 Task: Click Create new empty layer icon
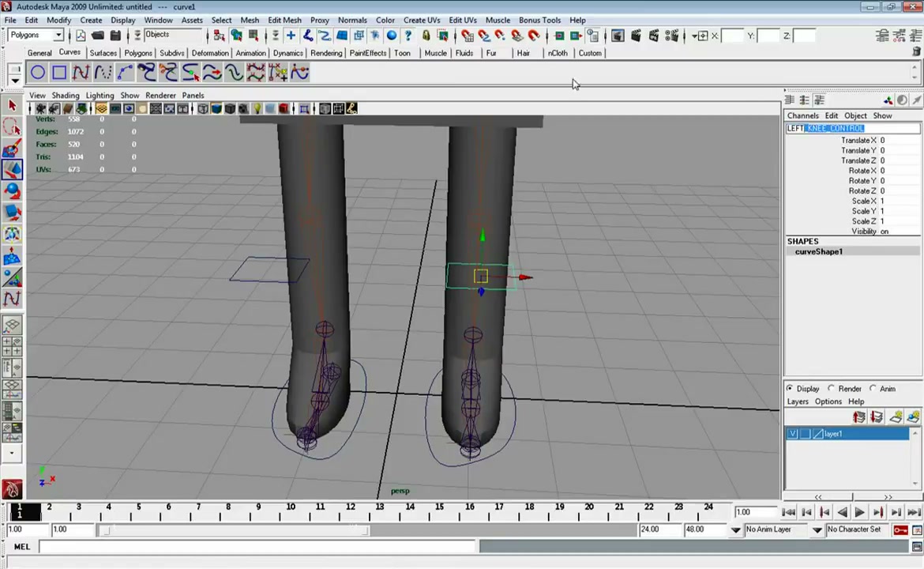(896, 417)
